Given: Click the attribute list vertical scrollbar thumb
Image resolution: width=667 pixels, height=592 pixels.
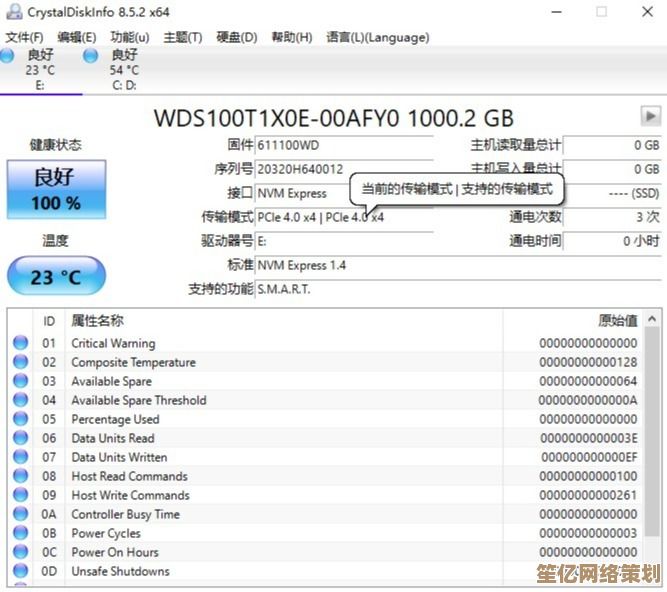Looking at the screenshot, I should [x=652, y=432].
